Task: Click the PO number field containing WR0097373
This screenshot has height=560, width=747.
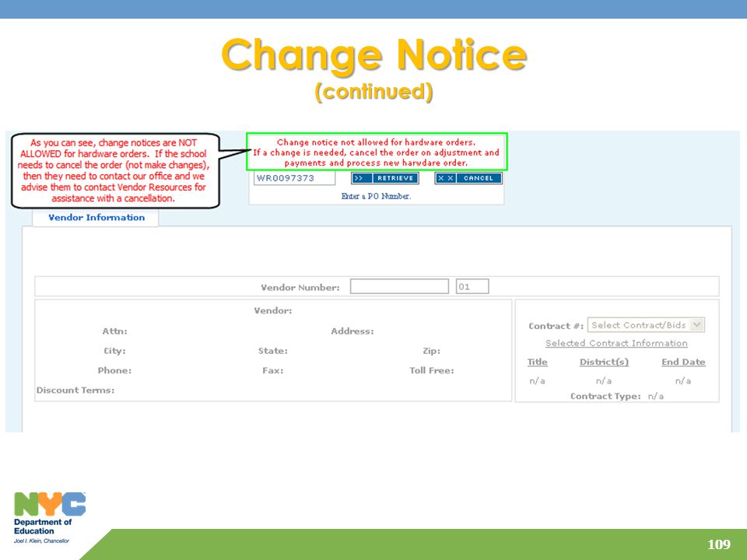Action: (294, 178)
